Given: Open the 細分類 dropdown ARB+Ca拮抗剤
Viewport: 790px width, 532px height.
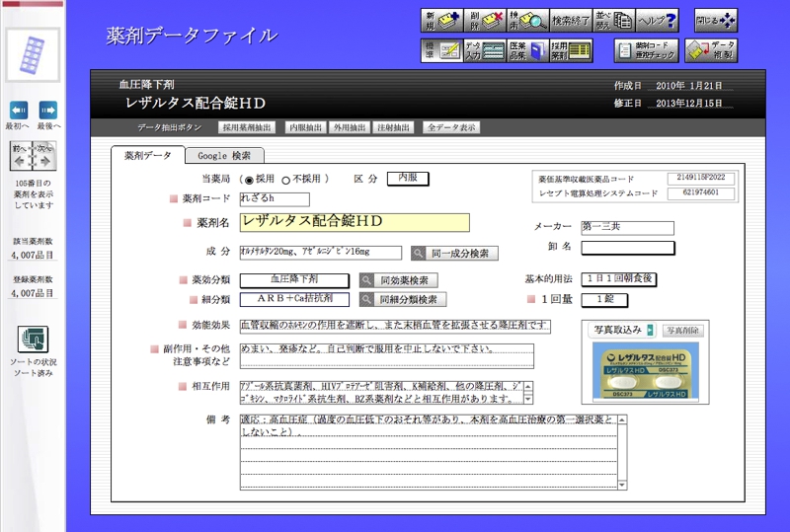Looking at the screenshot, I should point(294,299).
